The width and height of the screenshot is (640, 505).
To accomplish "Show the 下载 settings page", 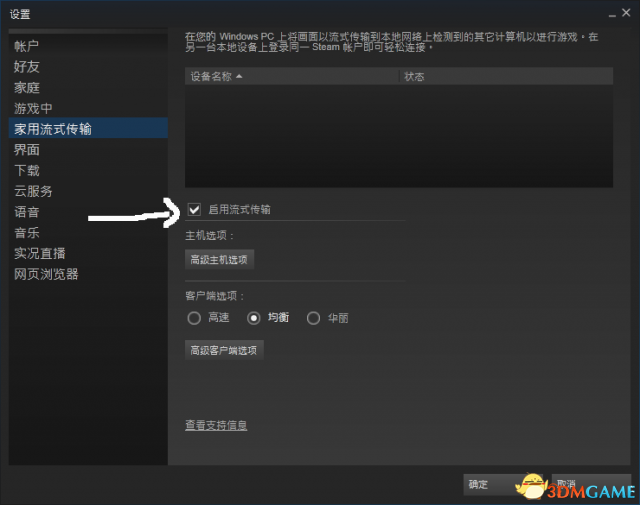I will click(x=27, y=170).
